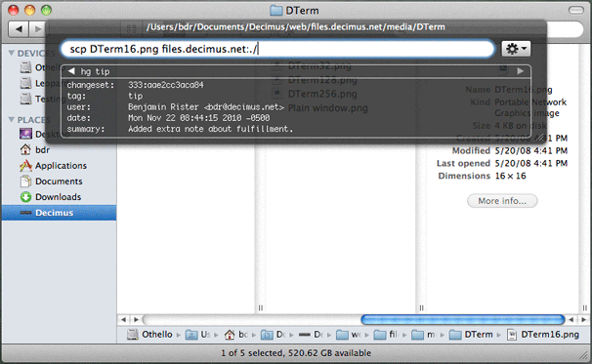Image resolution: width=592 pixels, height=364 pixels.
Task: Click the More info... button
Action: [x=502, y=201]
